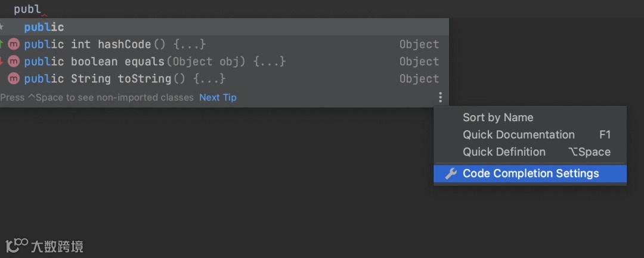This screenshot has width=644, height=258.
Task: Choose Quick Definition menu entry
Action: click(x=504, y=152)
